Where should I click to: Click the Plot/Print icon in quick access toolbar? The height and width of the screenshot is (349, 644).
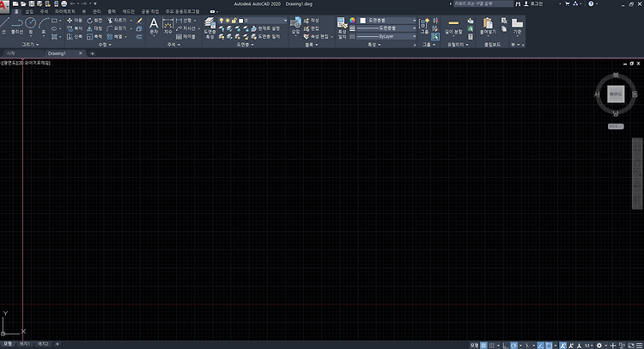pos(64,3)
